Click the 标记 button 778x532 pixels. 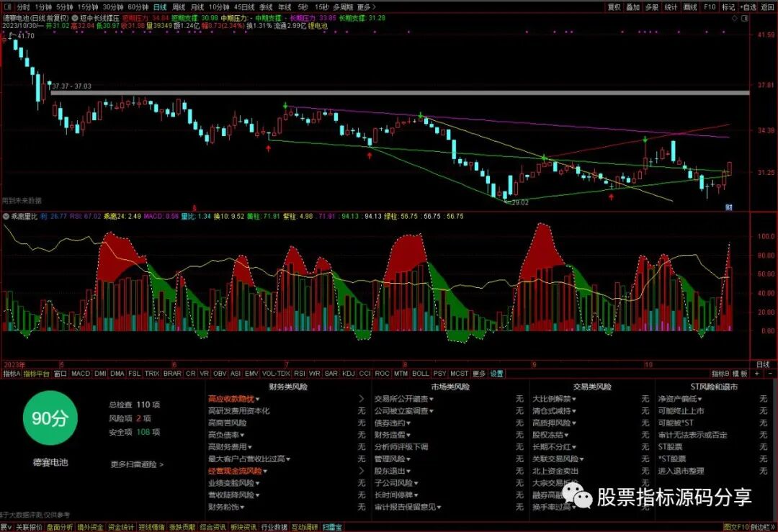[728, 7]
